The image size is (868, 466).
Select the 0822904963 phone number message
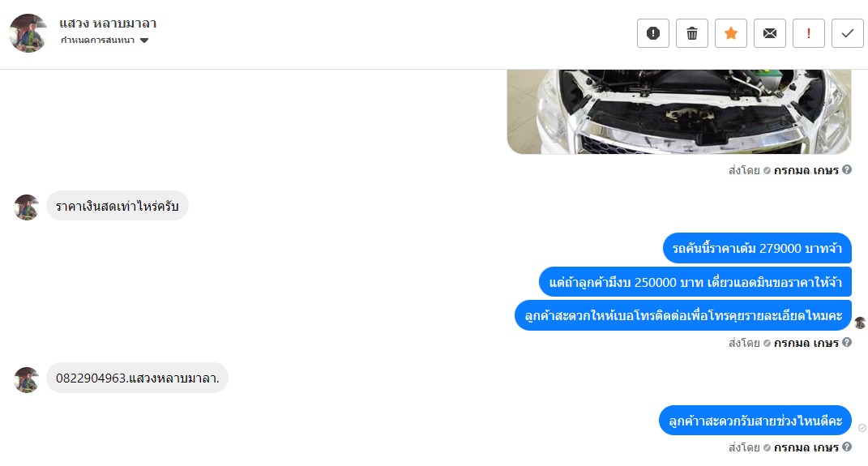click(137, 378)
